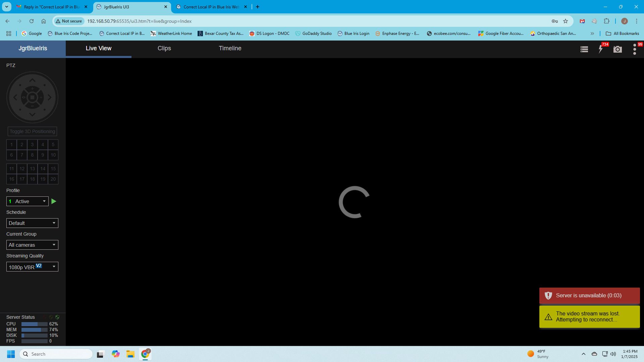Open the Clips tab

click(164, 48)
